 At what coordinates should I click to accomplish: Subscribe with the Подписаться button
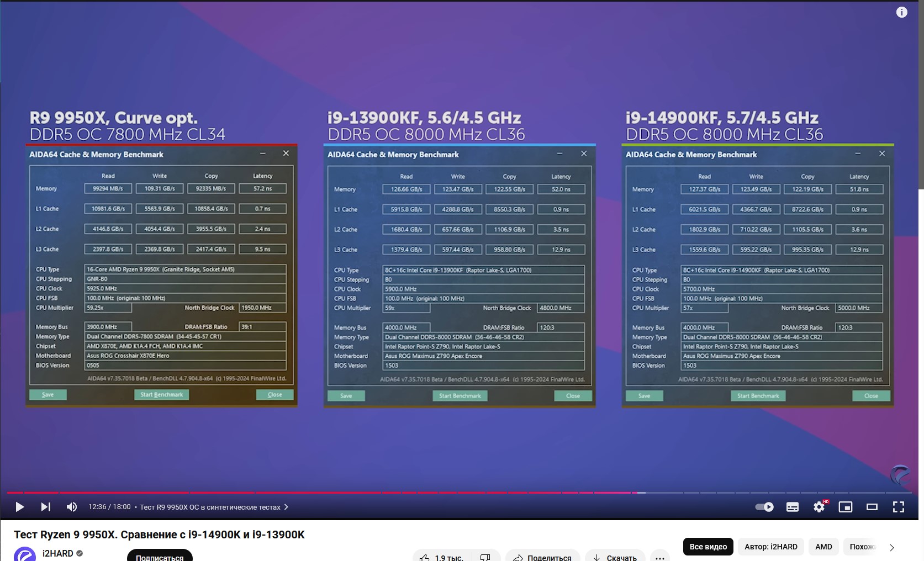(160, 555)
